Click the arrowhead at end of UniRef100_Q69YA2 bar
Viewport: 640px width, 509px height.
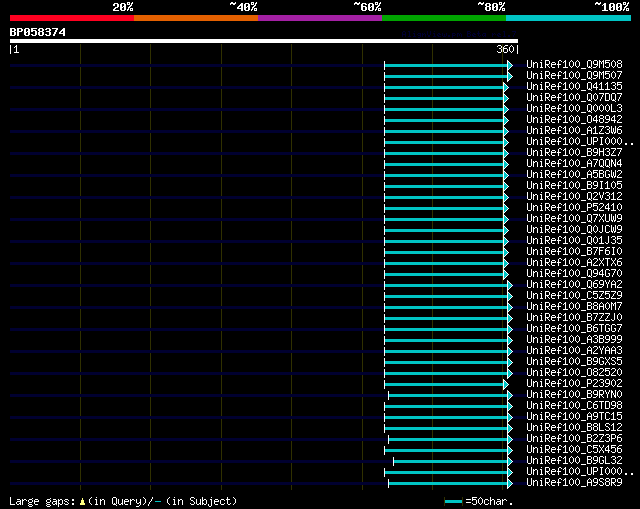pyautogui.click(x=510, y=285)
